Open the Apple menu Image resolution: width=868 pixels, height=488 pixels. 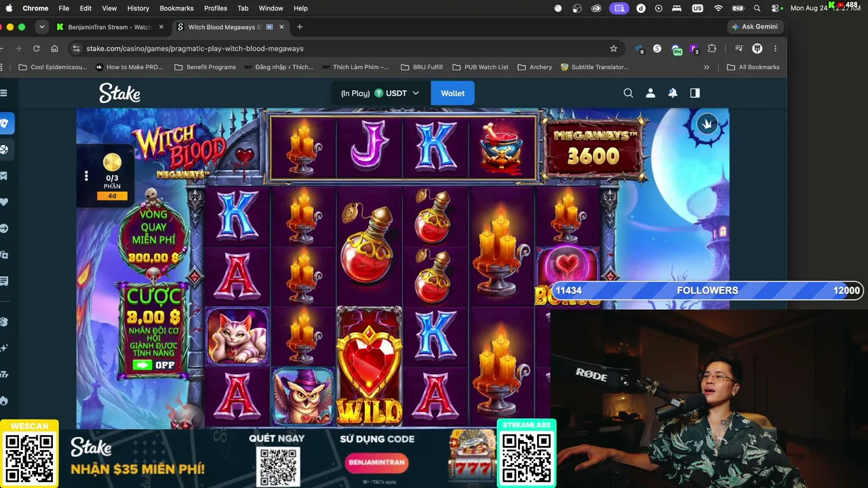pos(9,8)
